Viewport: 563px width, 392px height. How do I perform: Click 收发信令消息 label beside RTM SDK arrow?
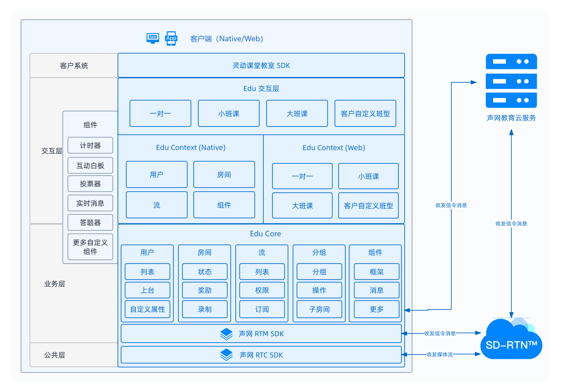tap(440, 333)
